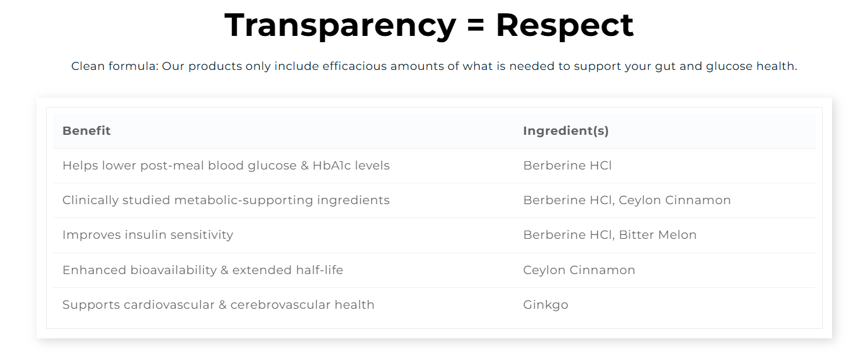Select "Improves insulin sensitivity" row text

click(147, 235)
